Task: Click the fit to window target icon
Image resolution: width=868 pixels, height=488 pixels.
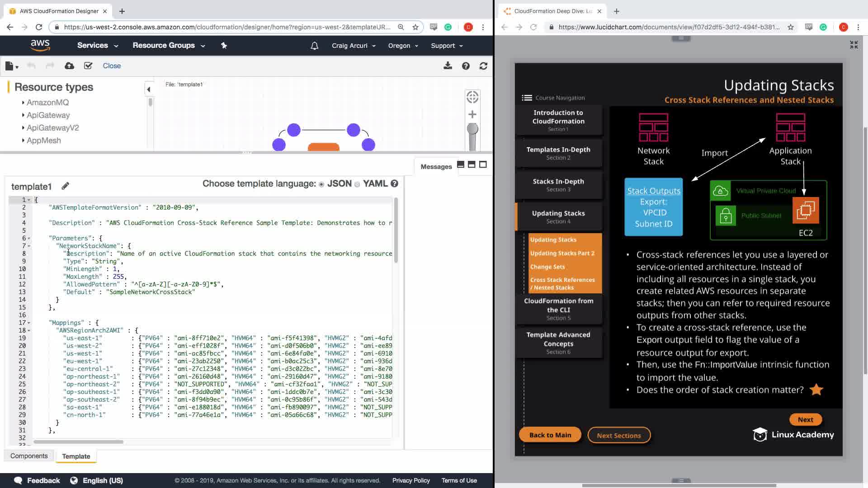Action: (472, 97)
